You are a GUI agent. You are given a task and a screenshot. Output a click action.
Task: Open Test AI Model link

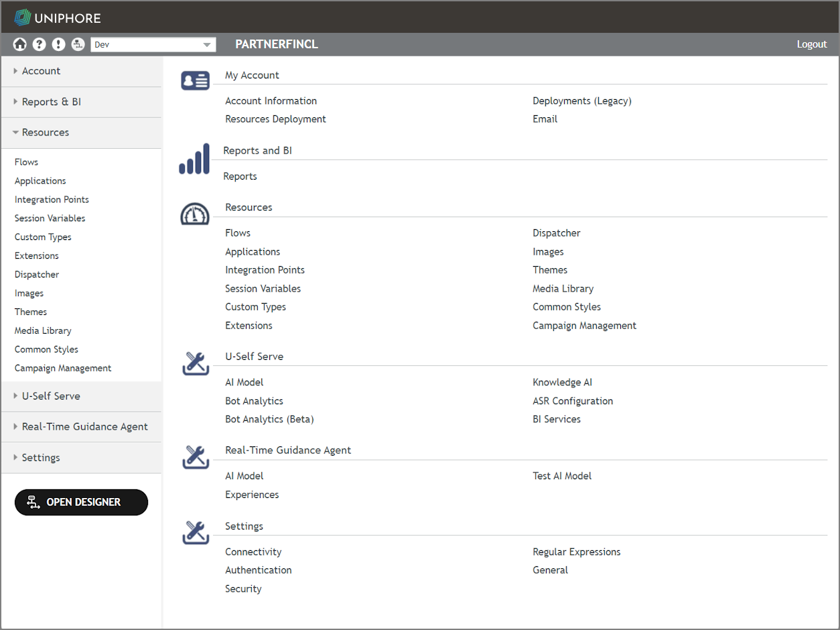(x=562, y=477)
